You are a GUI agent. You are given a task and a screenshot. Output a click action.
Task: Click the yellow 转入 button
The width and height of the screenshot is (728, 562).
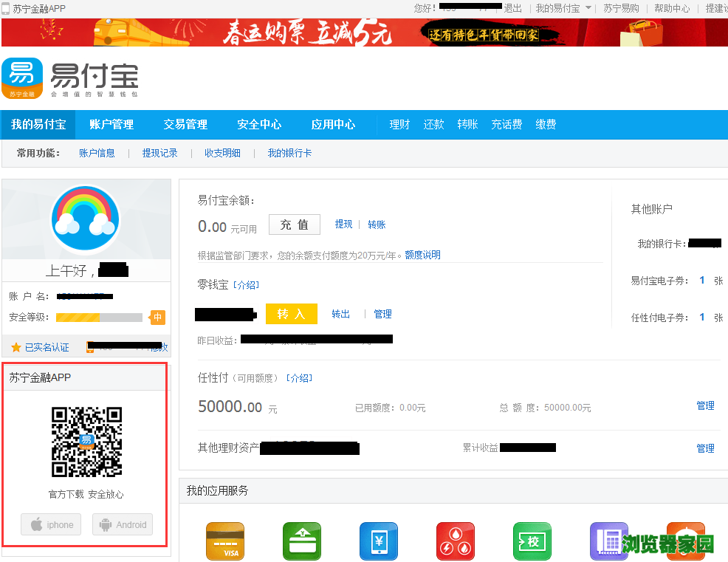pos(291,314)
